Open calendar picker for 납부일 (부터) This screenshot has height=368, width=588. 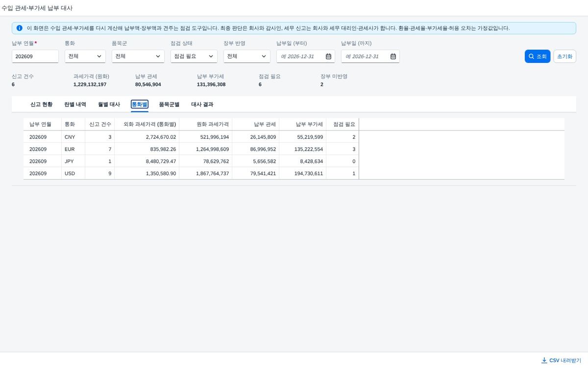click(328, 56)
